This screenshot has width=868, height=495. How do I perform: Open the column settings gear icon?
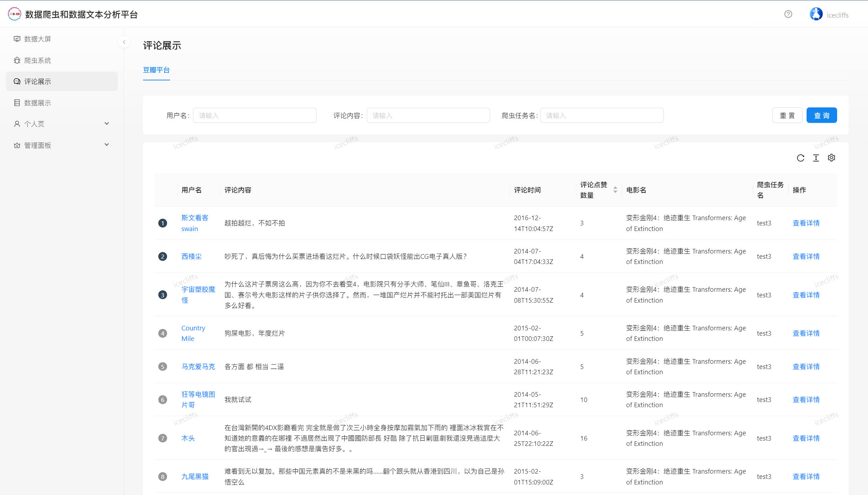click(x=831, y=158)
